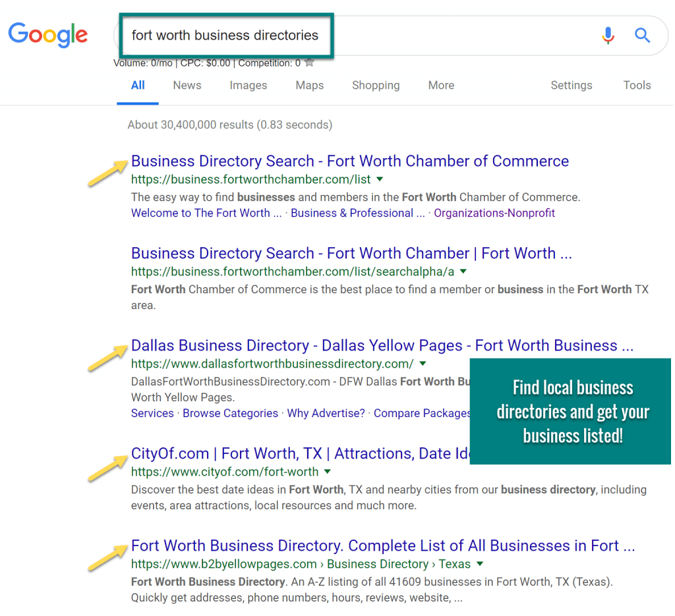
Task: Click the Browse Categories sitelink
Action: (230, 413)
